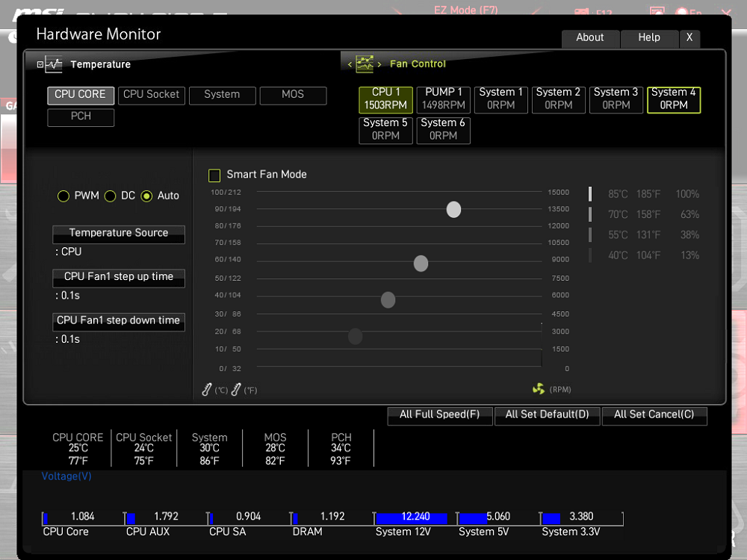Click the green fan RPM icon

point(539,389)
